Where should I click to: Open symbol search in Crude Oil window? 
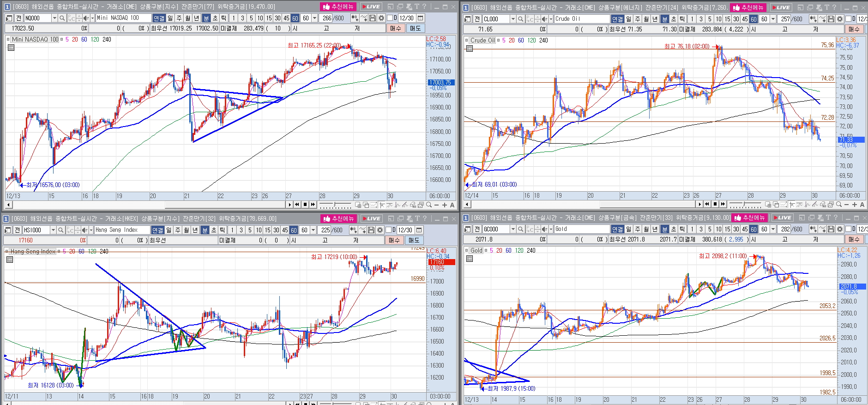pos(520,19)
